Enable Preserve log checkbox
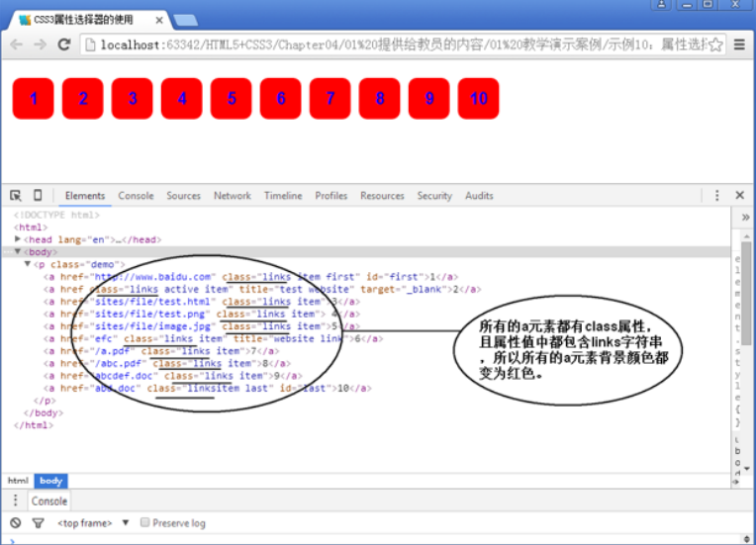 144,522
